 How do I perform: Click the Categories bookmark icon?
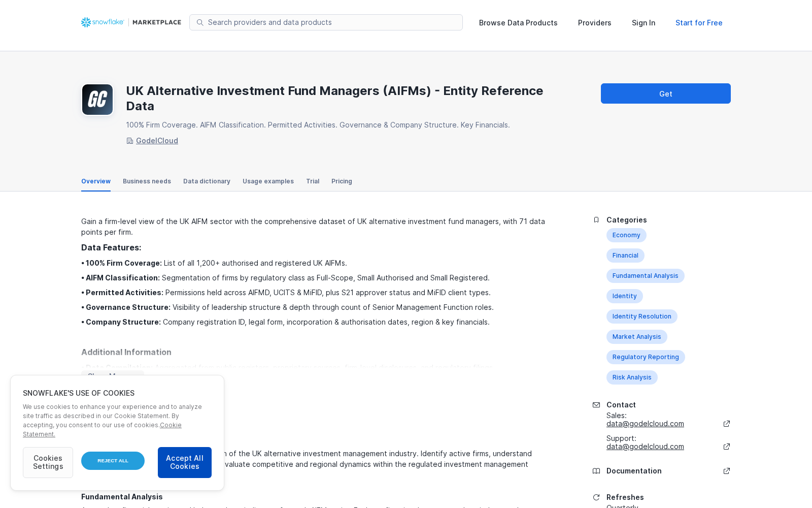596,220
